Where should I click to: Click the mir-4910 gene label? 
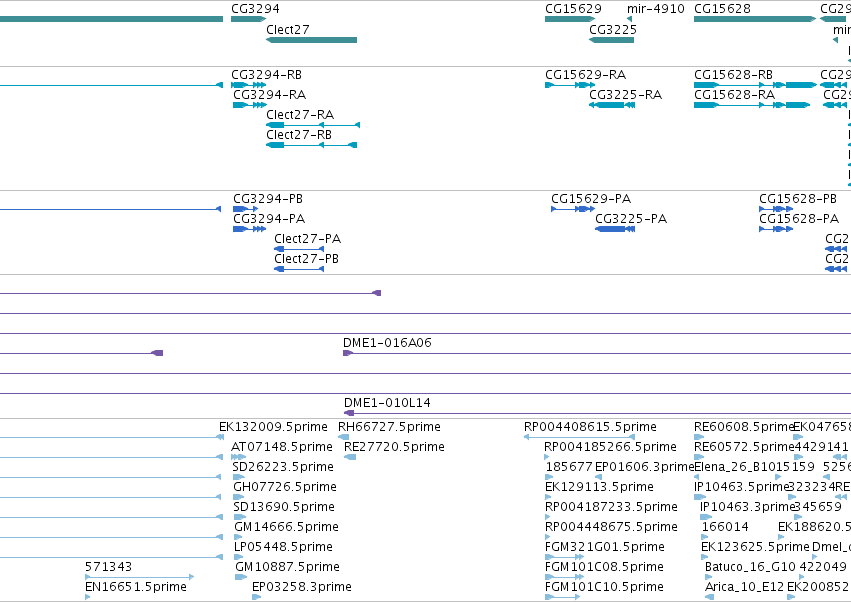(x=656, y=9)
